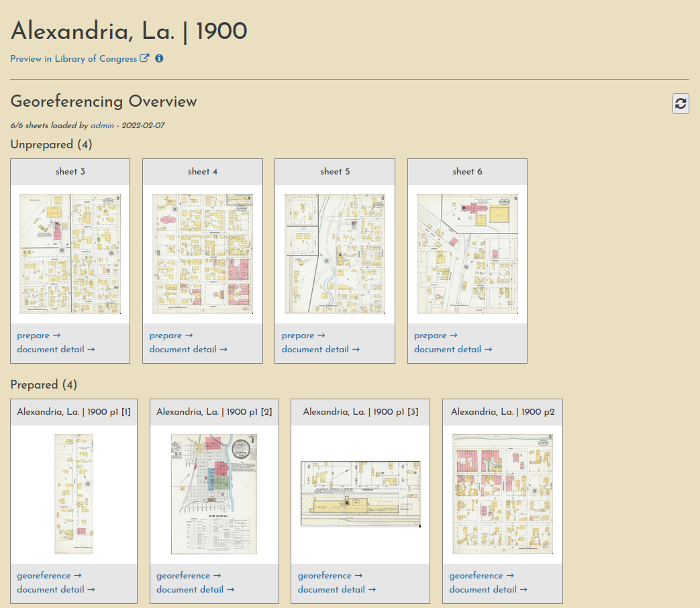Viewport: 700px width, 608px height.
Task: Click prepare link for sheet 4
Action: coord(170,336)
